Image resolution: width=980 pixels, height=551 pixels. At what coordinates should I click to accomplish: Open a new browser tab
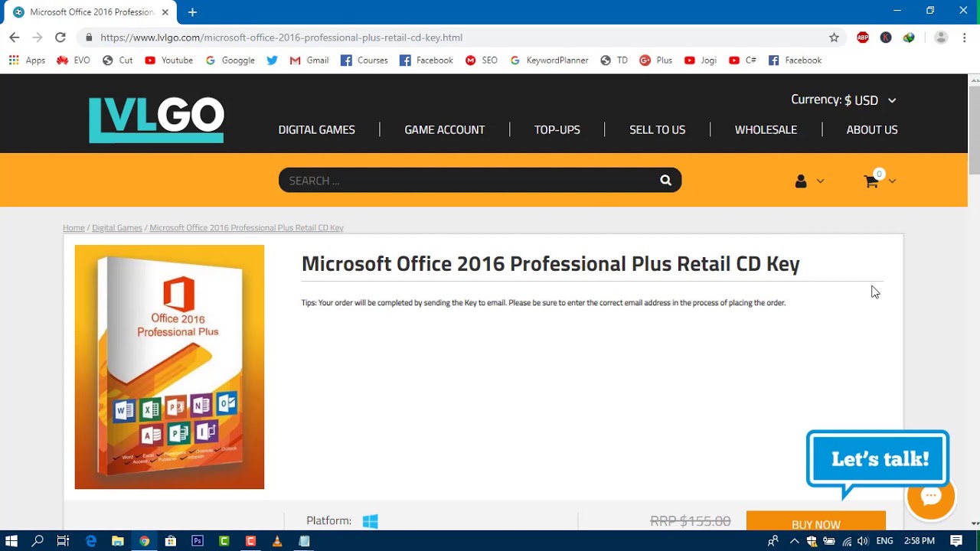coord(192,12)
